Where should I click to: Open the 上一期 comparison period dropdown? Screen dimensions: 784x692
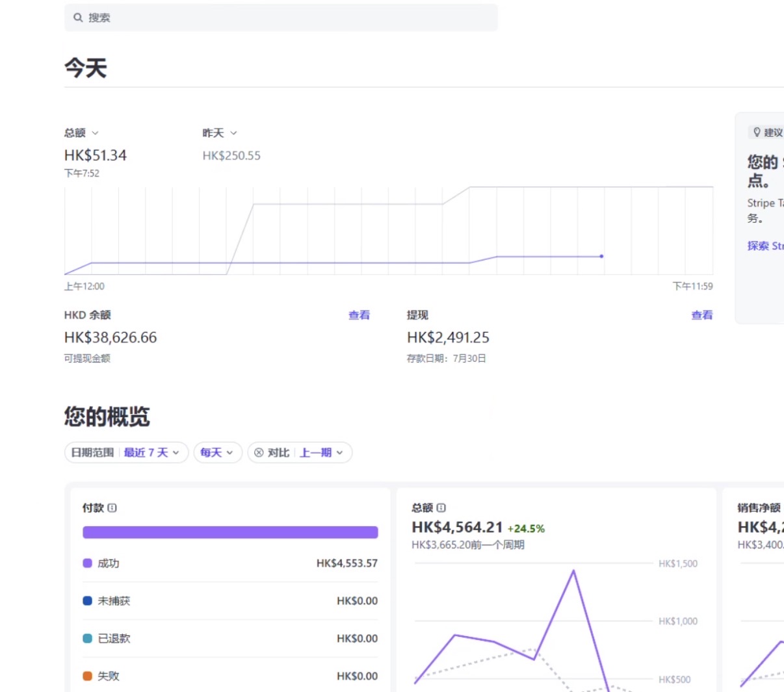pos(321,453)
